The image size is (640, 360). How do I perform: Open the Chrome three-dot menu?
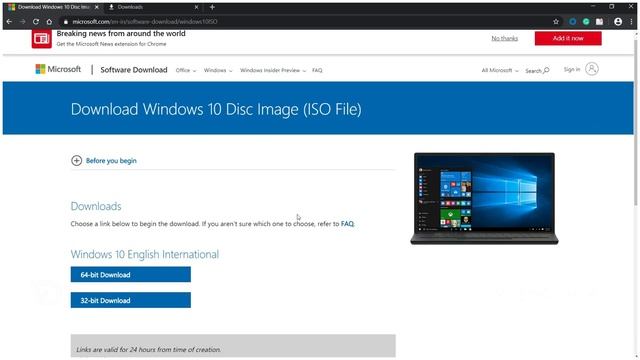point(631,22)
